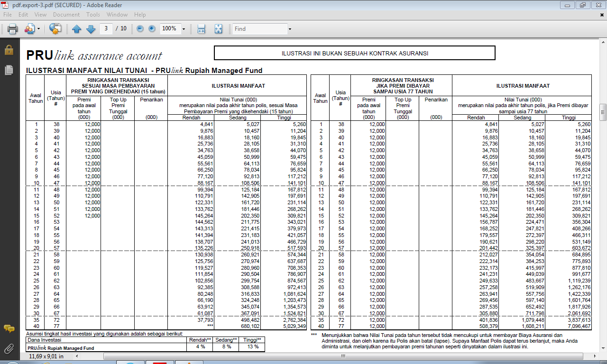This screenshot has width=607, height=364.
Task: Expand the Collaborate dropdown arrow
Action: click(38, 29)
